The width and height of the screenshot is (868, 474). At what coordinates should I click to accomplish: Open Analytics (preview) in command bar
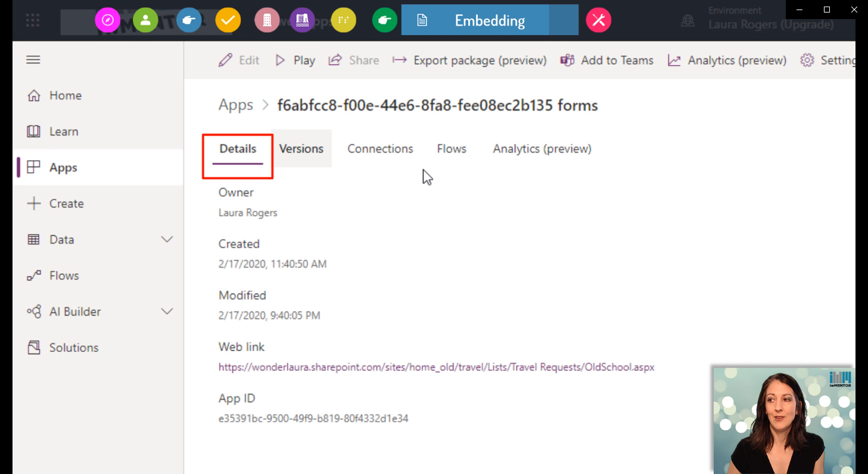pos(727,60)
